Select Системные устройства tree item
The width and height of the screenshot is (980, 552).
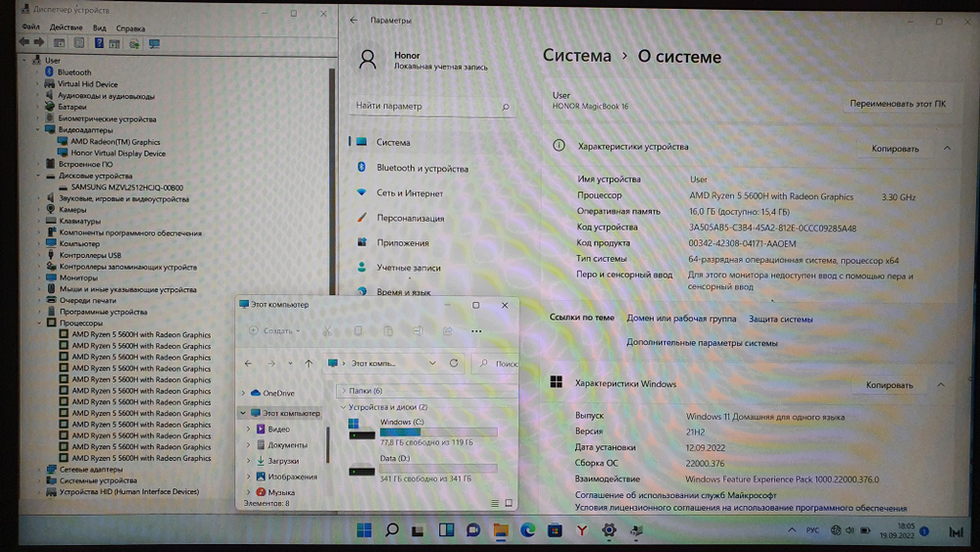pos(98,480)
